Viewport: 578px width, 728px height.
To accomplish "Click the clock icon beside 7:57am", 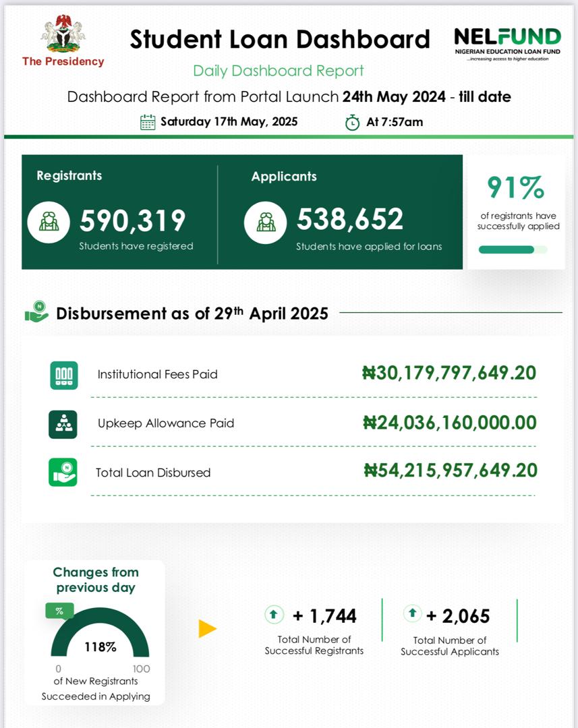I will tap(352, 123).
